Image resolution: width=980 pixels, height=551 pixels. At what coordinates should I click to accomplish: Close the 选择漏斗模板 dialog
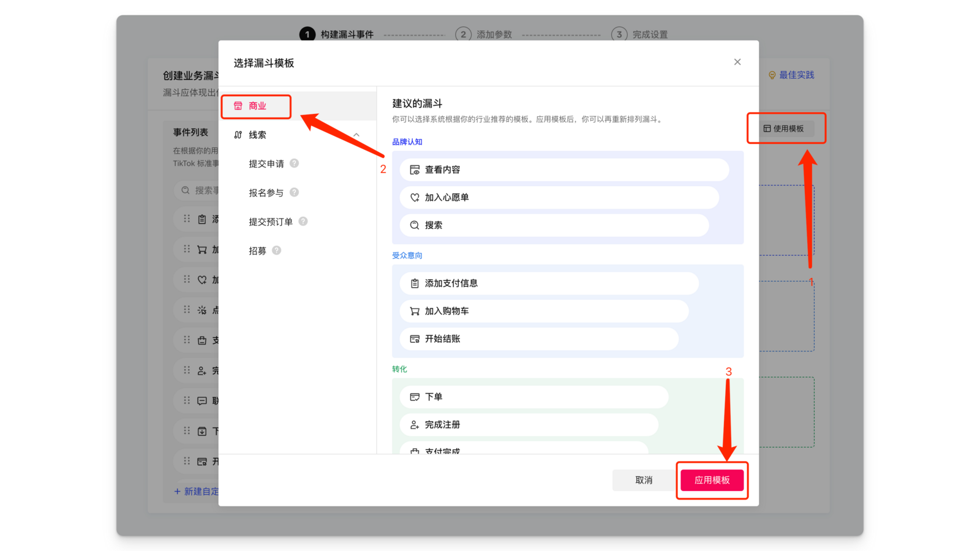(x=737, y=62)
